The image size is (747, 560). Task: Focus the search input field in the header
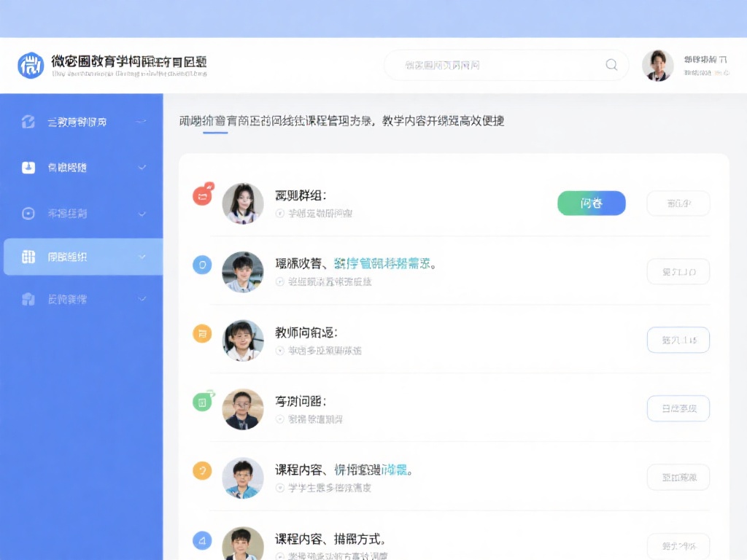coord(496,65)
